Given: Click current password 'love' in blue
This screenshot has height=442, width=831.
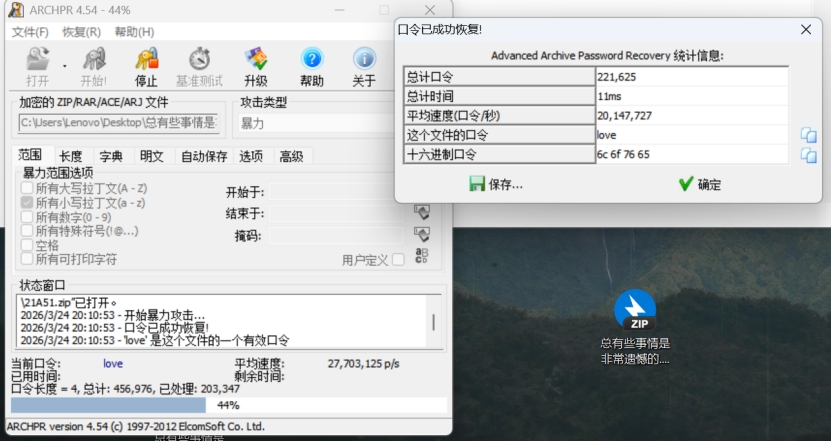Looking at the screenshot, I should click(x=113, y=364).
